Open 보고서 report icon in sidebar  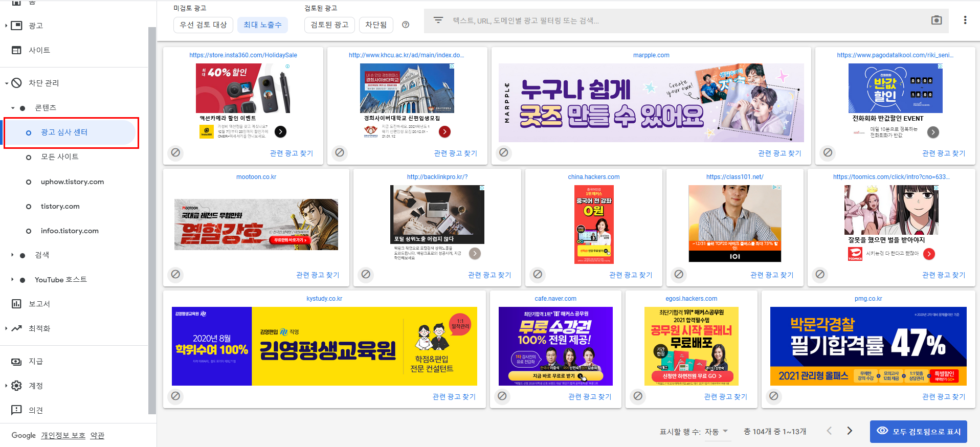click(17, 304)
